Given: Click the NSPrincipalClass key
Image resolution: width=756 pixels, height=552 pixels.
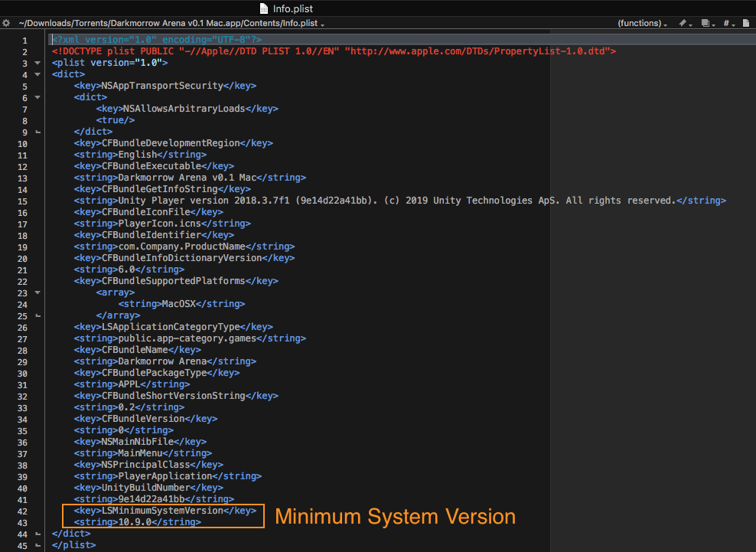Looking at the screenshot, I should (x=148, y=465).
